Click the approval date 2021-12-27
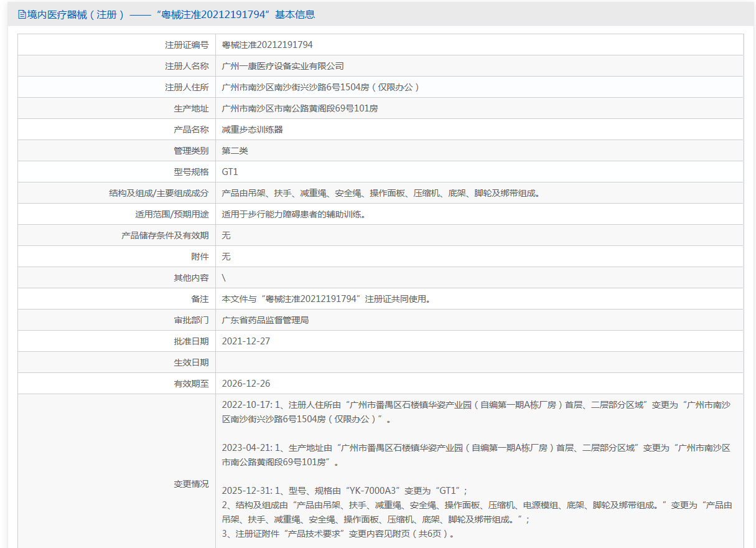The height and width of the screenshot is (548, 756). tap(246, 341)
